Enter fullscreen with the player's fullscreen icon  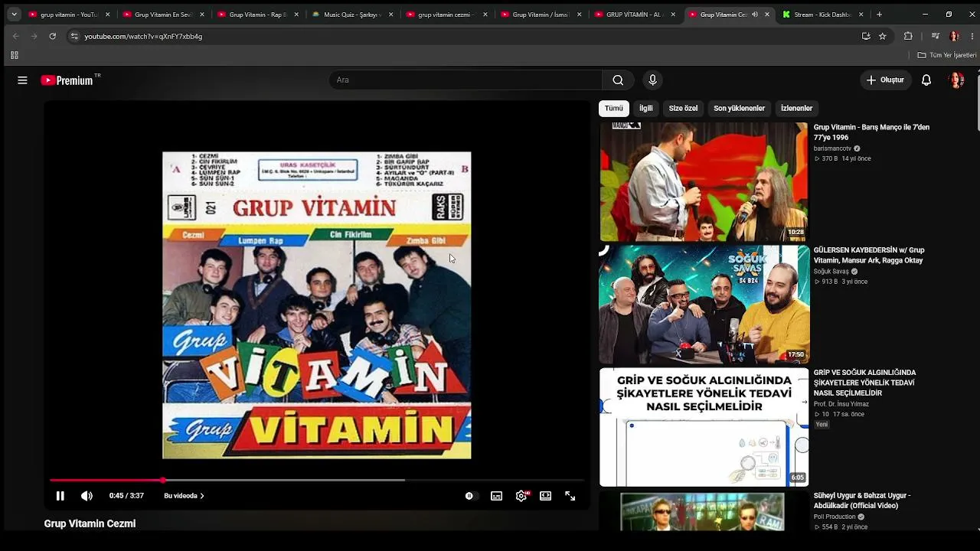(x=570, y=496)
